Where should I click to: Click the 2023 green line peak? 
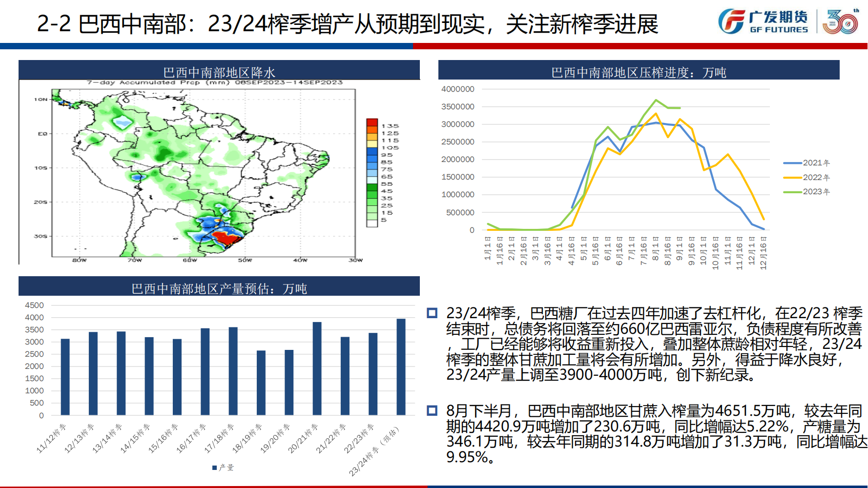(x=656, y=100)
